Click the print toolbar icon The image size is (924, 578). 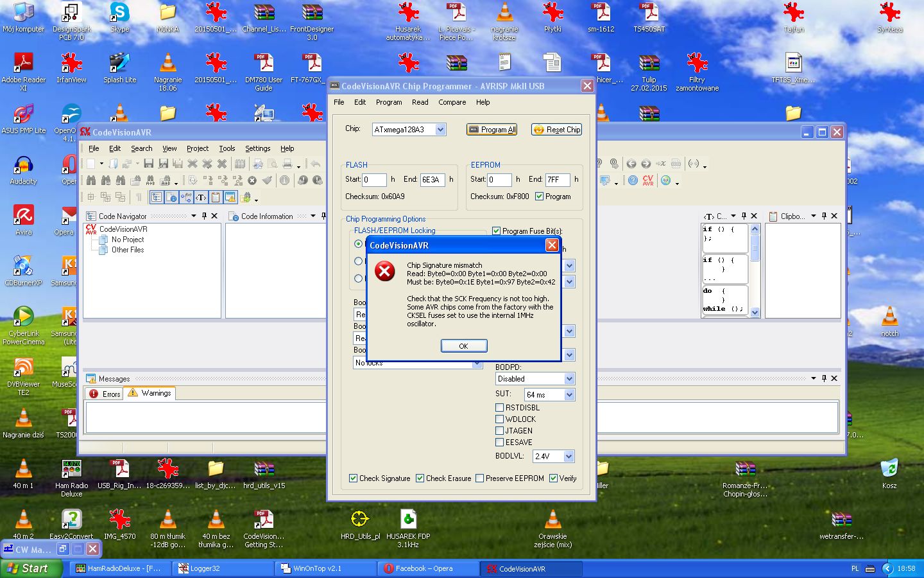pyautogui.click(x=288, y=164)
